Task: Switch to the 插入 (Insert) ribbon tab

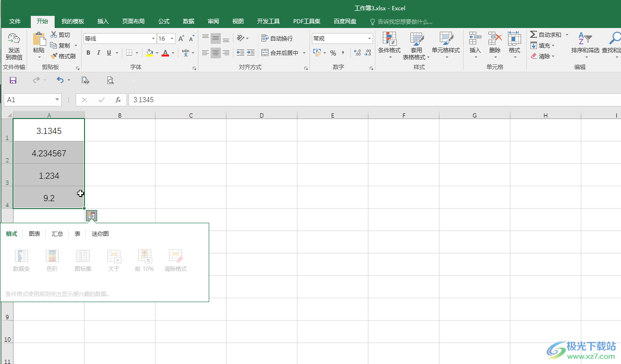Action: (103, 21)
